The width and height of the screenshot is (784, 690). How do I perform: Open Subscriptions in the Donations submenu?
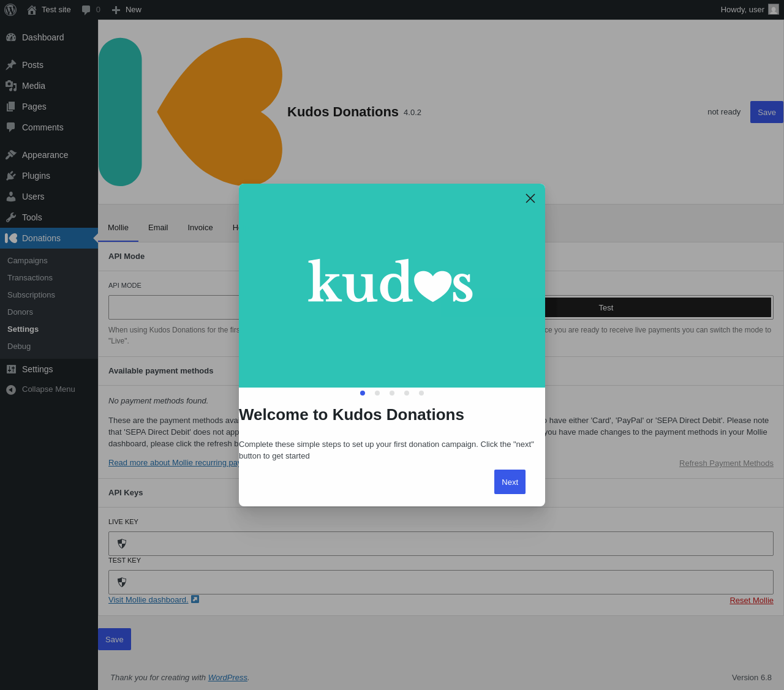click(x=31, y=295)
